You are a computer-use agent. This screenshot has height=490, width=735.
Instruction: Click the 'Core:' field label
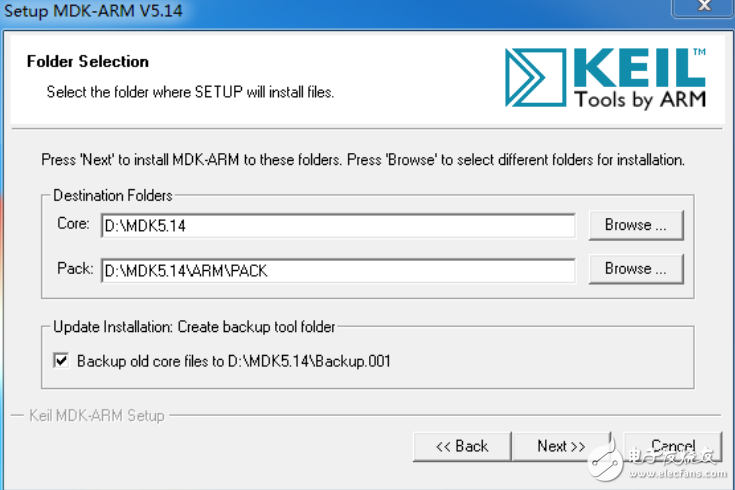73,224
